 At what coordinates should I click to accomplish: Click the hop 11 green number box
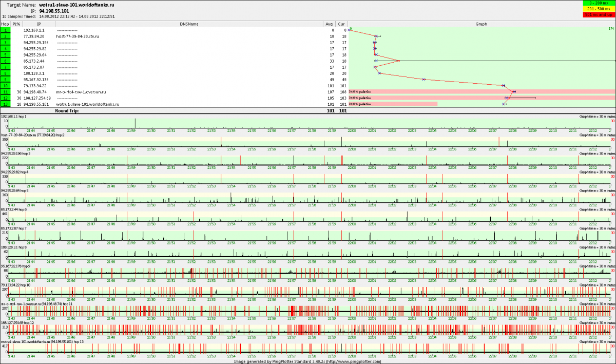tap(5, 92)
